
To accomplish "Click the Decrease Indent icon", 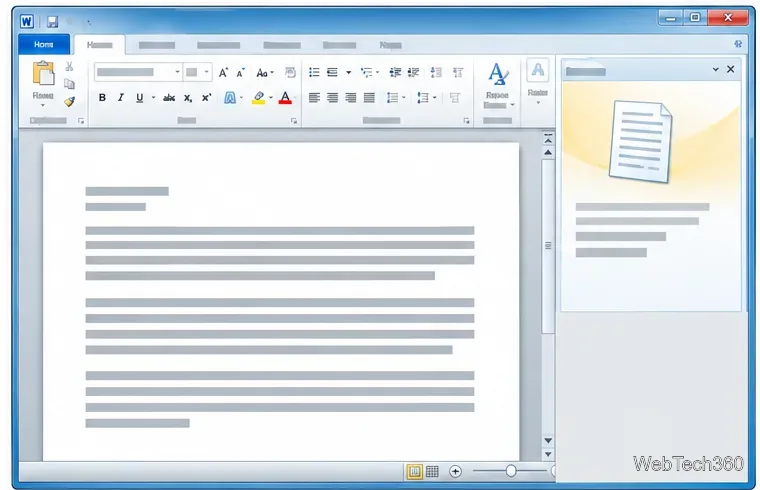I will pos(395,72).
